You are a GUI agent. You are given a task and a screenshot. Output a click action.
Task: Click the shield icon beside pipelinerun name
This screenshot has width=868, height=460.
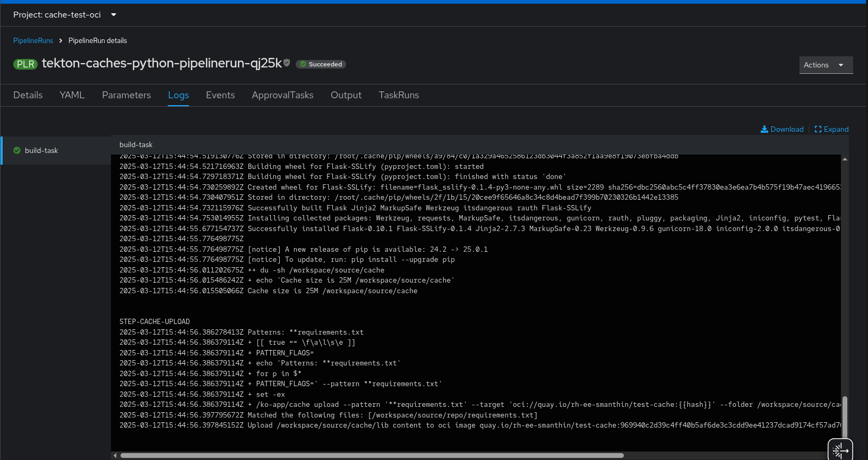287,63
